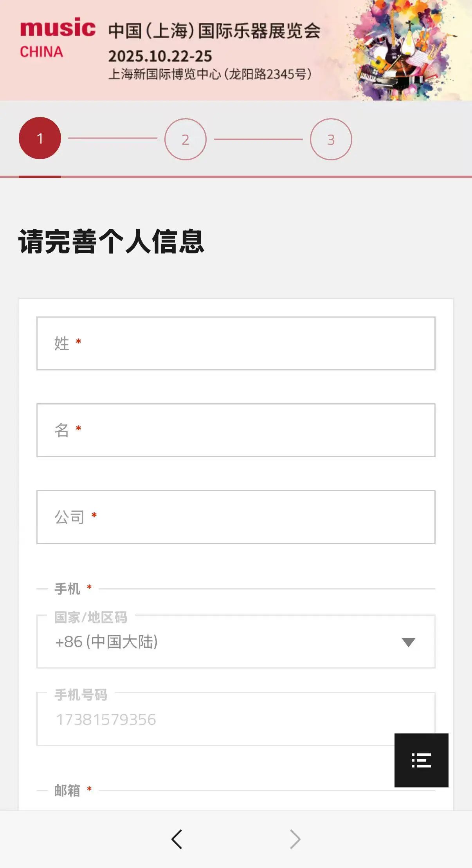Click the event date 2025.10.22-25
This screenshot has height=868, width=472.
click(x=160, y=56)
